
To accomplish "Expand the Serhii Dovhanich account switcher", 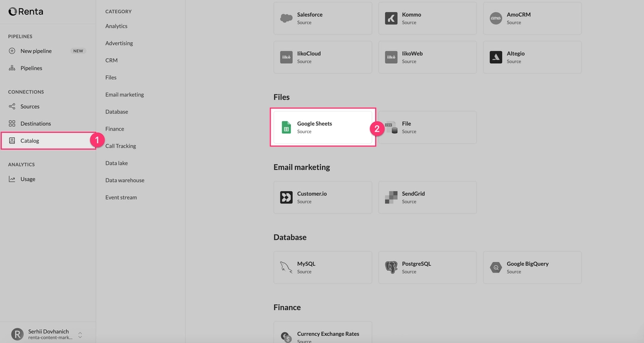I will coord(80,334).
